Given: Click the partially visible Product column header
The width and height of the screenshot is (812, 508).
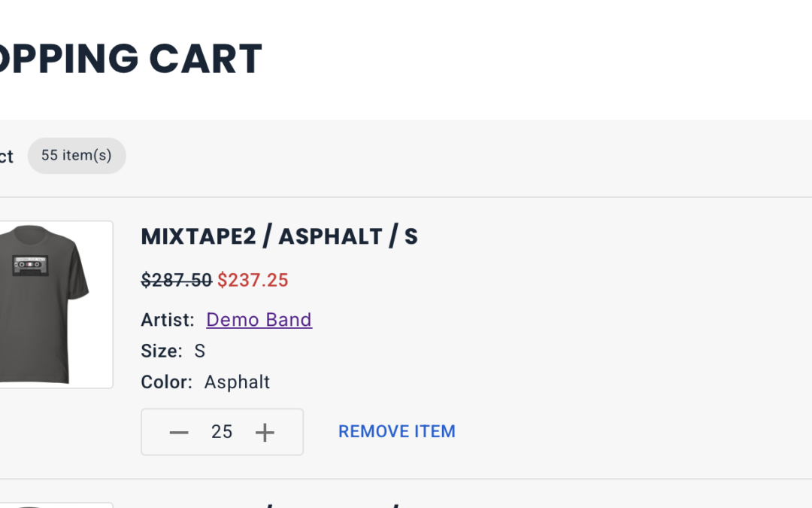Looking at the screenshot, I should [7, 156].
